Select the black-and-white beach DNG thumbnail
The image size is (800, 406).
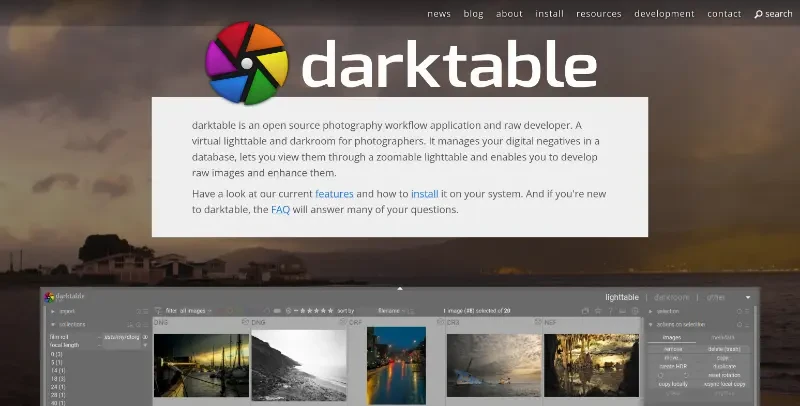coord(299,365)
